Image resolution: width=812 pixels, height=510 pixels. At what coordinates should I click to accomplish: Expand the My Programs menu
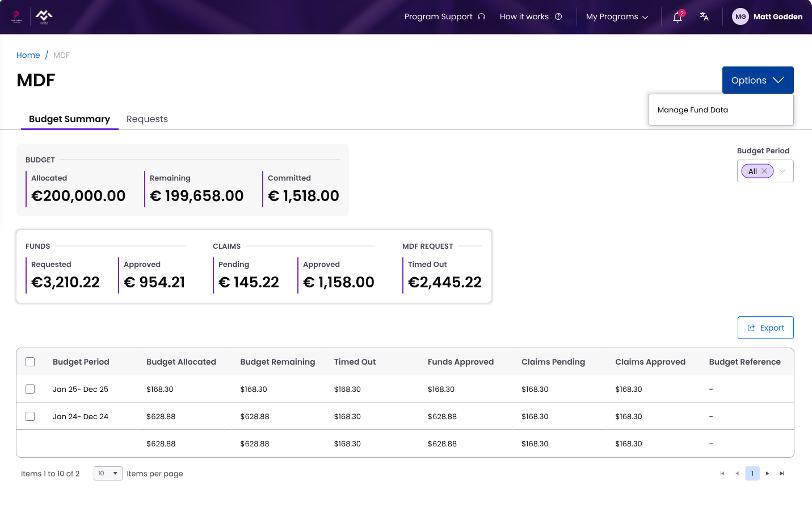click(x=617, y=17)
